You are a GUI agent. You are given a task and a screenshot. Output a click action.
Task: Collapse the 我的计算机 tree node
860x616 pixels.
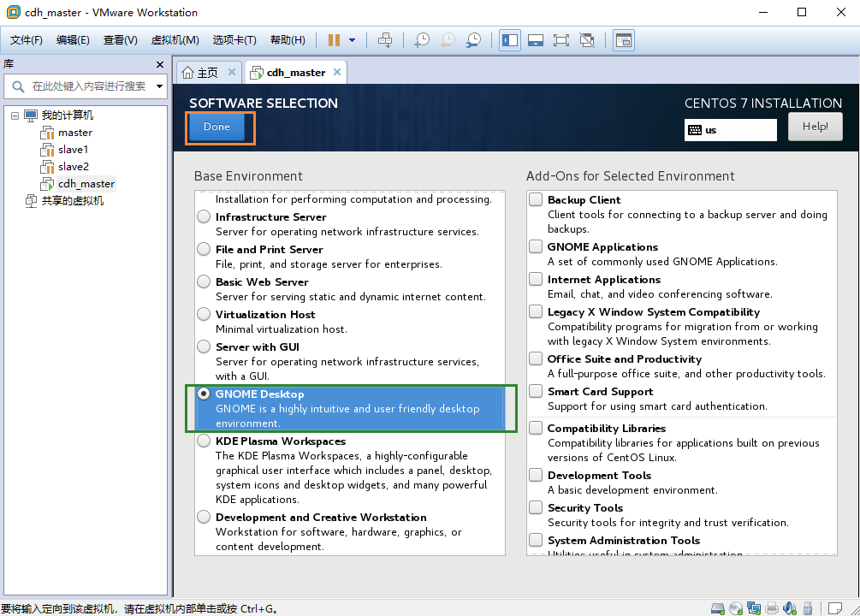(x=15, y=115)
